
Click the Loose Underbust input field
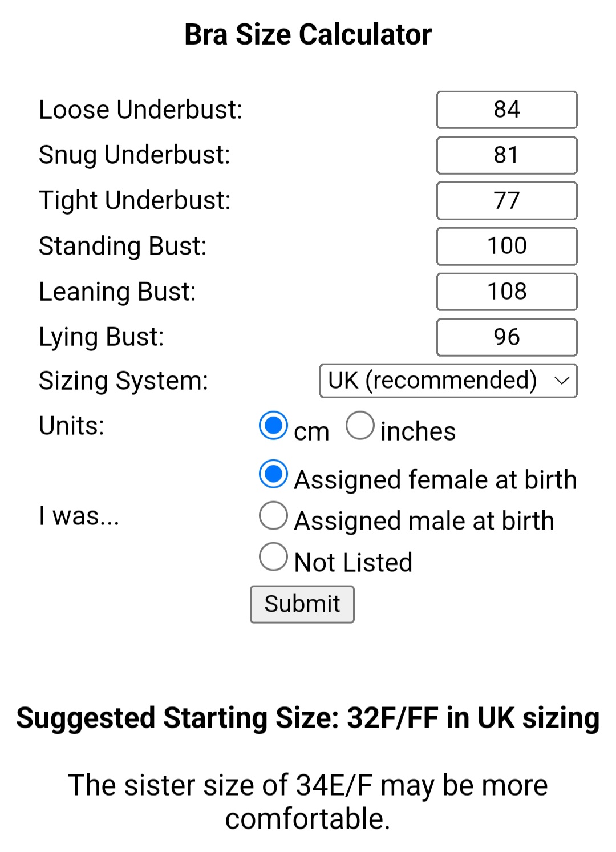click(x=506, y=110)
